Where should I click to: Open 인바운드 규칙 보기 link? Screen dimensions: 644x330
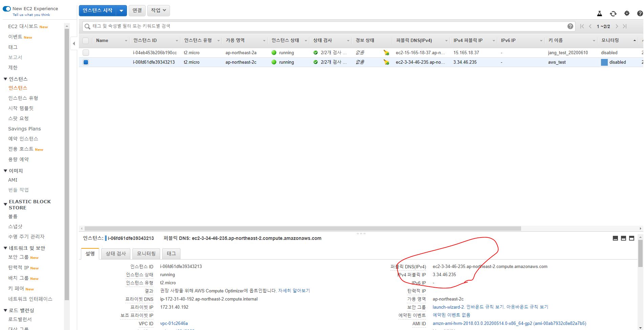pos(485,307)
